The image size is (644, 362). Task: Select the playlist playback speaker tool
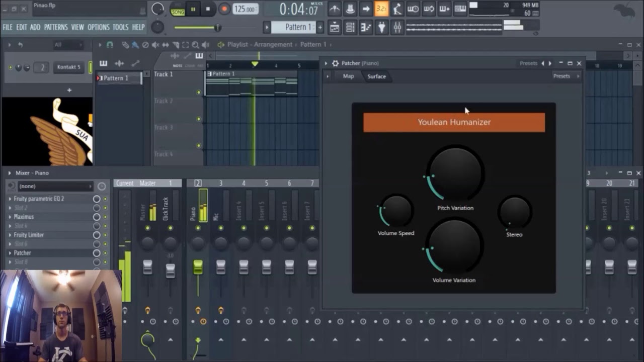click(205, 45)
